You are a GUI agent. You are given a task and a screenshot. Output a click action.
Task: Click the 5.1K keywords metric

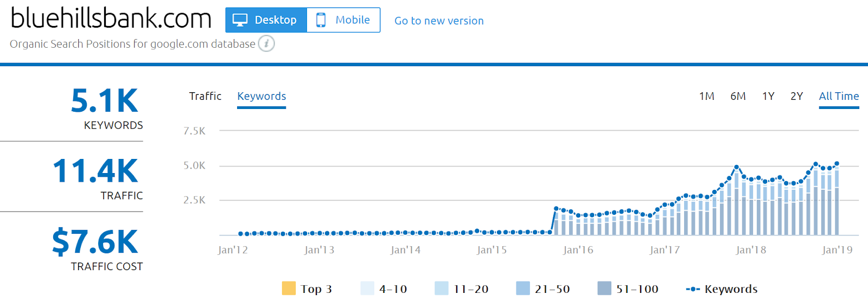(x=104, y=101)
